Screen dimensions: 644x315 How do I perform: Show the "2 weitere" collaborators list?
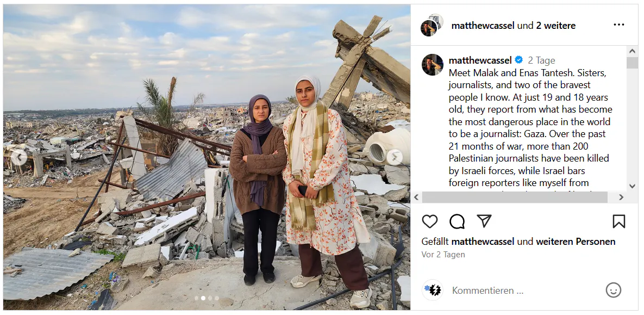pyautogui.click(x=556, y=26)
